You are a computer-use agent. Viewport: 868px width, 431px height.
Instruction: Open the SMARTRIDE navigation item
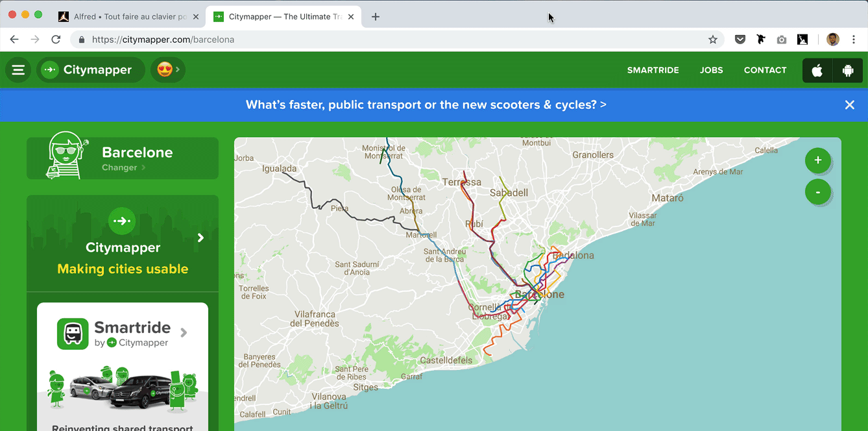point(653,70)
